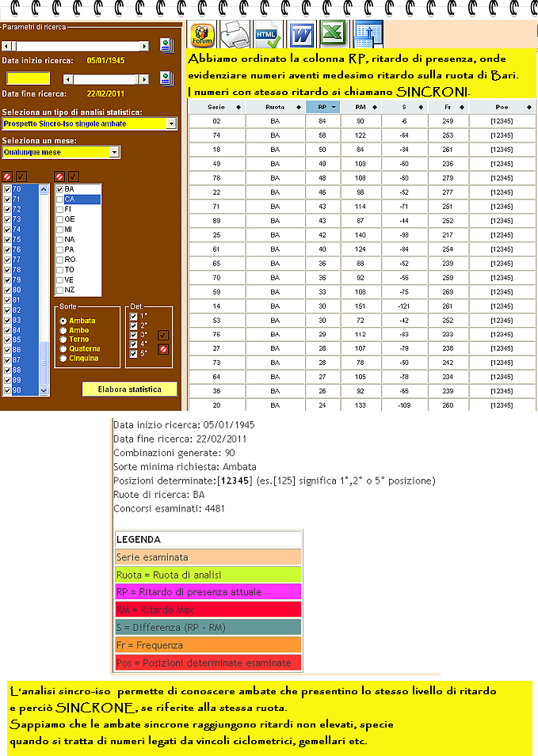
Task: Open the Forum icon in toolbar
Action: [x=203, y=35]
